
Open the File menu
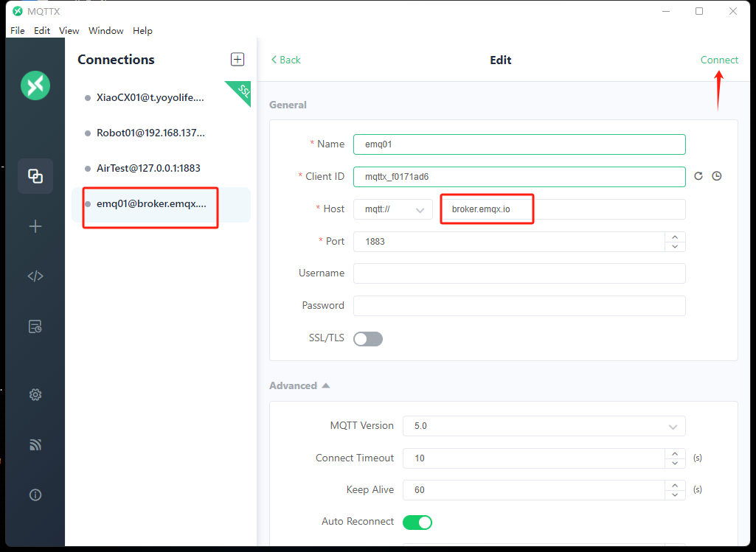click(18, 30)
